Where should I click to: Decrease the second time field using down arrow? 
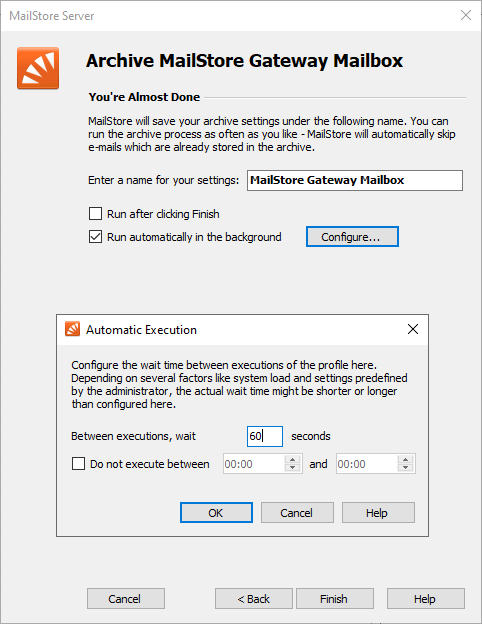[406, 468]
